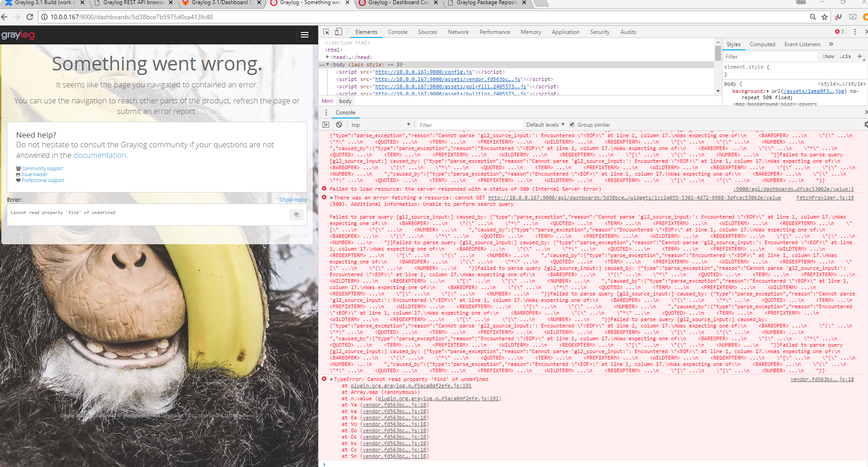Image resolution: width=868 pixels, height=467 pixels.
Task: Open the Issue tracker link
Action: click(x=34, y=174)
